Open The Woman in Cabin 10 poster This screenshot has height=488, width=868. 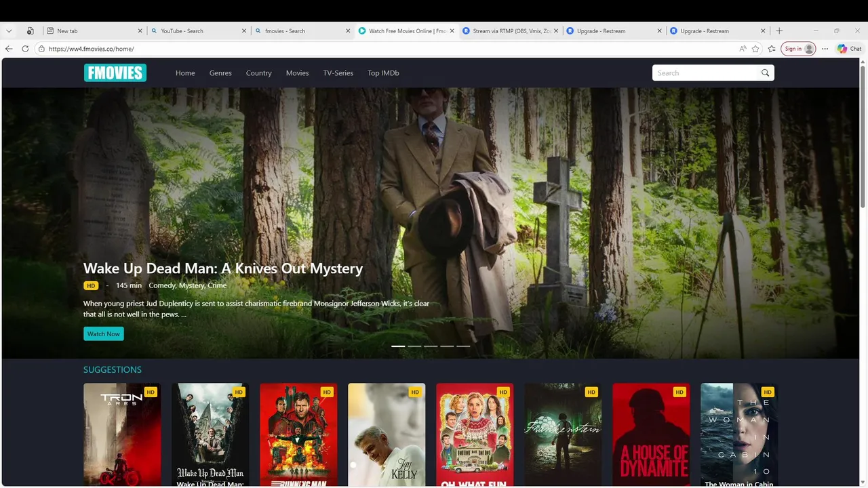click(x=739, y=435)
